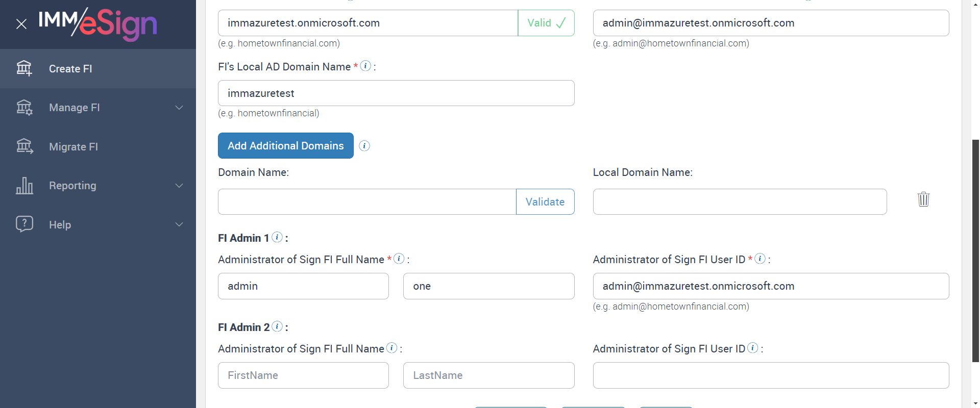Click the Local Domain Name input field
The image size is (980, 408).
click(x=740, y=202)
